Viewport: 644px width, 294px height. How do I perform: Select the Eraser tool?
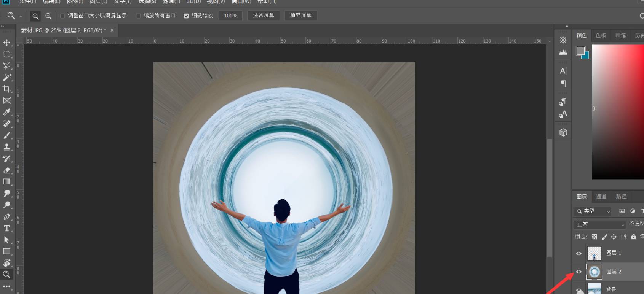coord(6,170)
